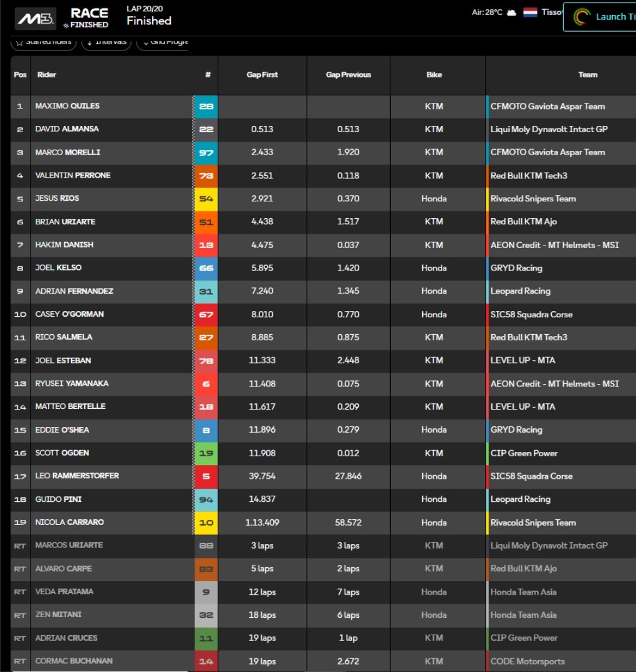The height and width of the screenshot is (672, 636).
Task: Click the Launch Timing button
Action: point(600,17)
